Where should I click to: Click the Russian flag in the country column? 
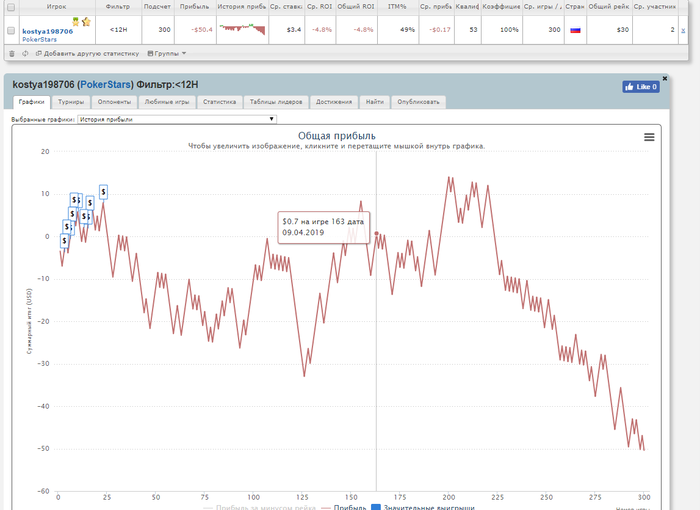pos(575,30)
